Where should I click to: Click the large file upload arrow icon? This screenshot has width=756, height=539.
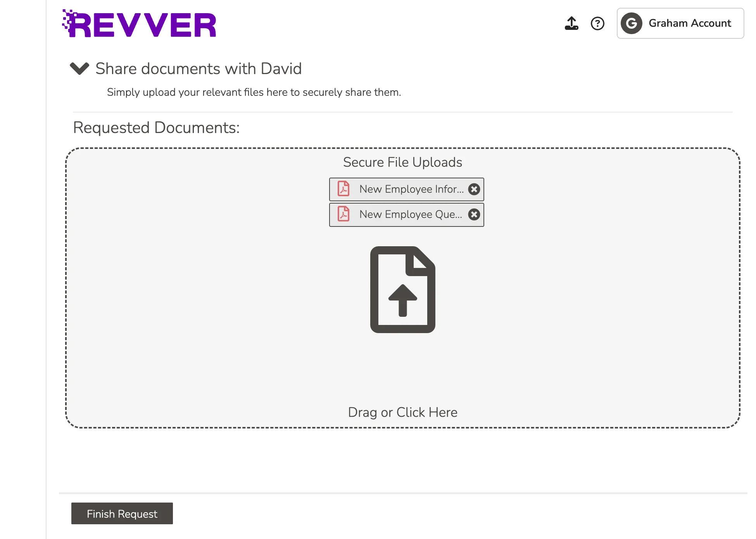click(402, 289)
